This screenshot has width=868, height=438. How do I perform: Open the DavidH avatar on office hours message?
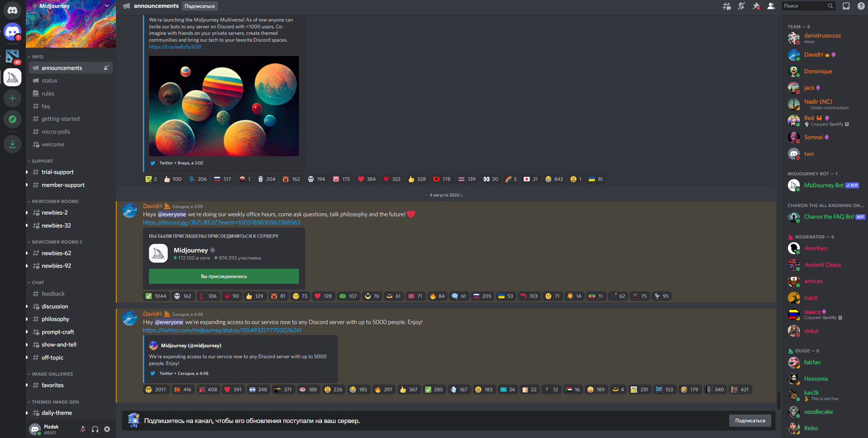(130, 210)
